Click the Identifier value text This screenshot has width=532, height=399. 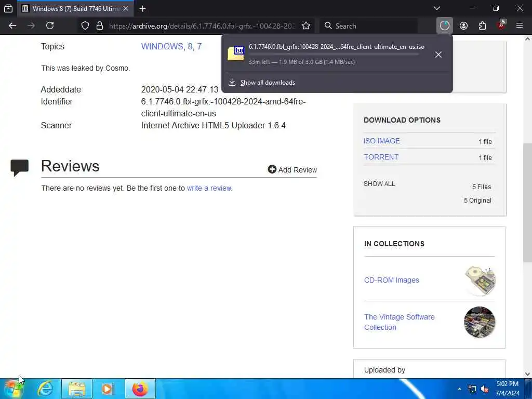223,108
